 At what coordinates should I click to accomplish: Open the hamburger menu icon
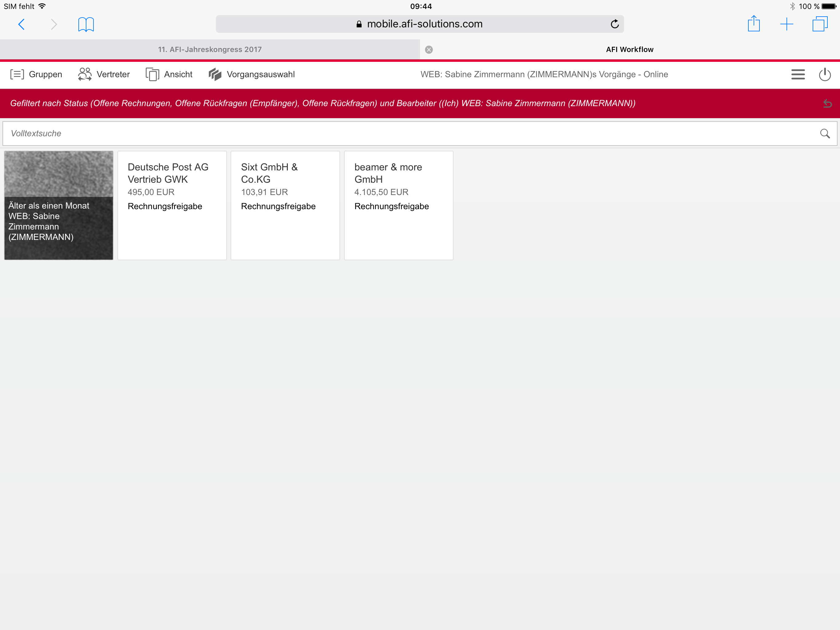point(798,74)
